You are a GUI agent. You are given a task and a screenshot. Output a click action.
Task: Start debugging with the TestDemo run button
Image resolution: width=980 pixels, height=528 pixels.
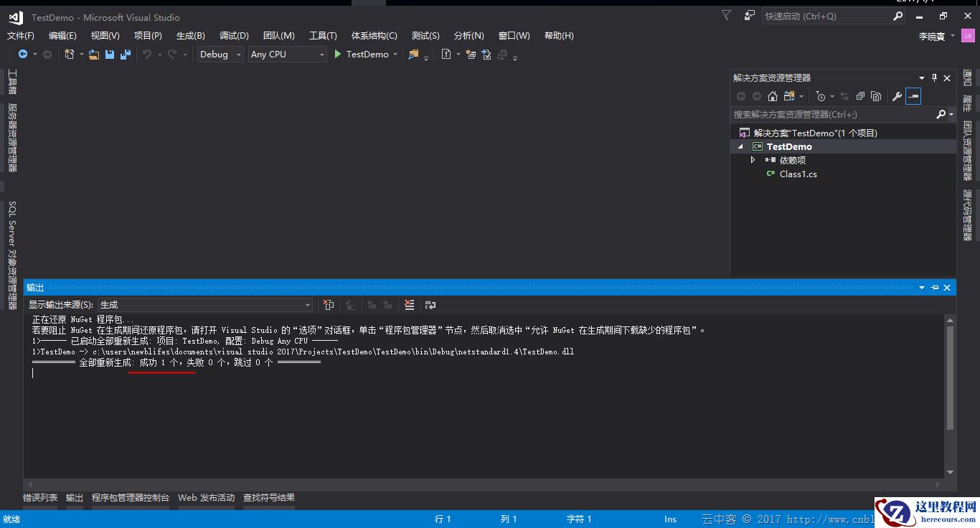362,55
